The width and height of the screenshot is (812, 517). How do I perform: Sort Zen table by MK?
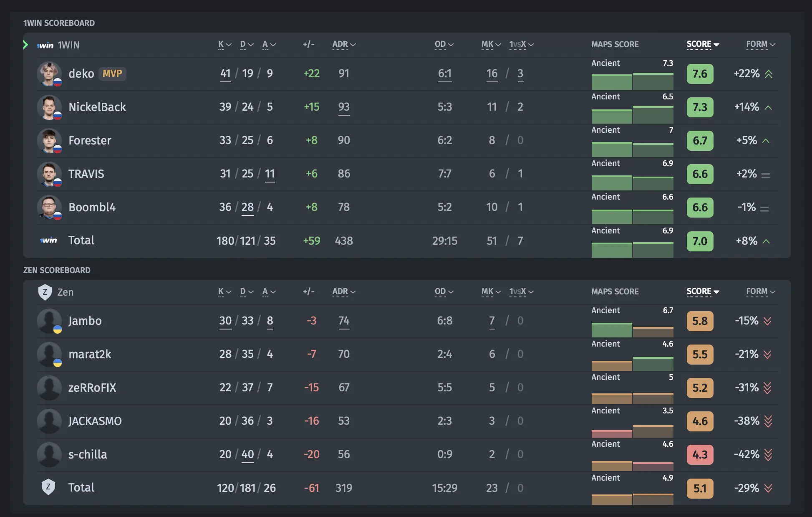tap(491, 291)
